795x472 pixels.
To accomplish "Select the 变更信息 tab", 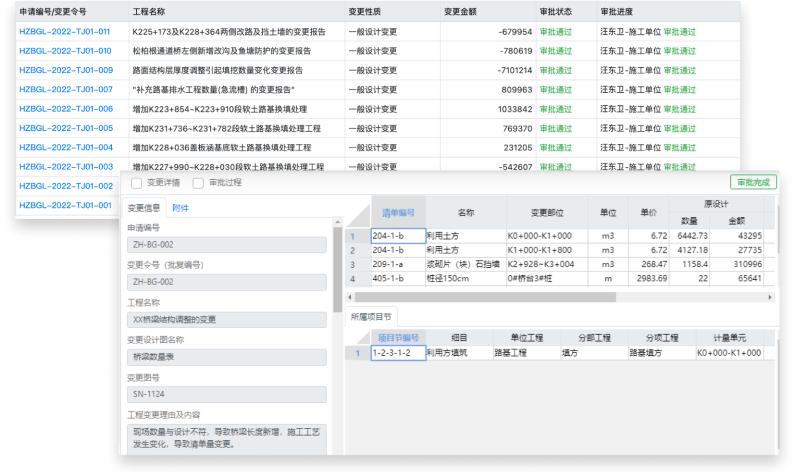I will (x=144, y=208).
